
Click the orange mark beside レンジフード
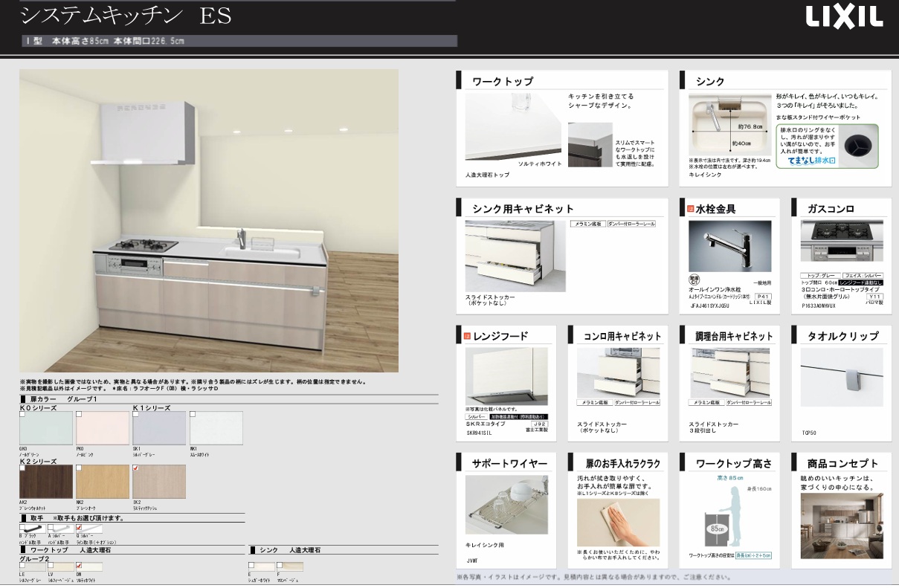[x=467, y=336]
